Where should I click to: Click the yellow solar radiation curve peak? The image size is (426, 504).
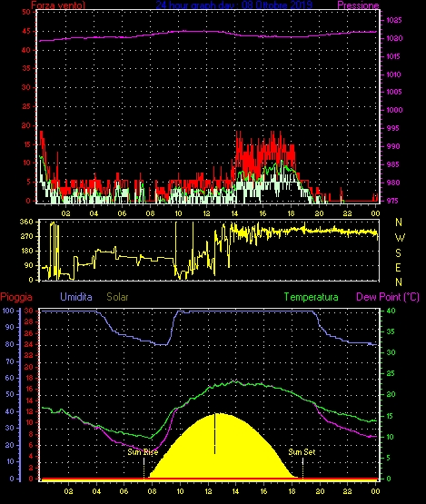pyautogui.click(x=220, y=415)
